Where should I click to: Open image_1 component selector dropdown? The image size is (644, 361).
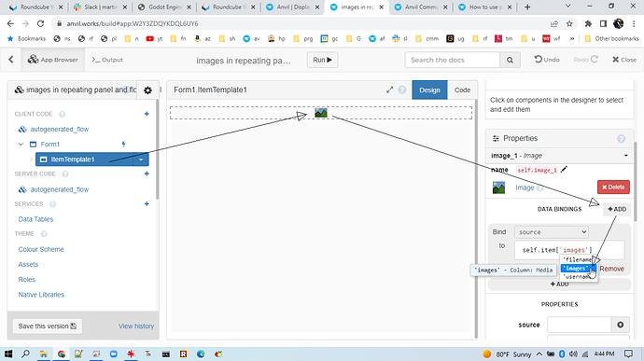(x=560, y=156)
